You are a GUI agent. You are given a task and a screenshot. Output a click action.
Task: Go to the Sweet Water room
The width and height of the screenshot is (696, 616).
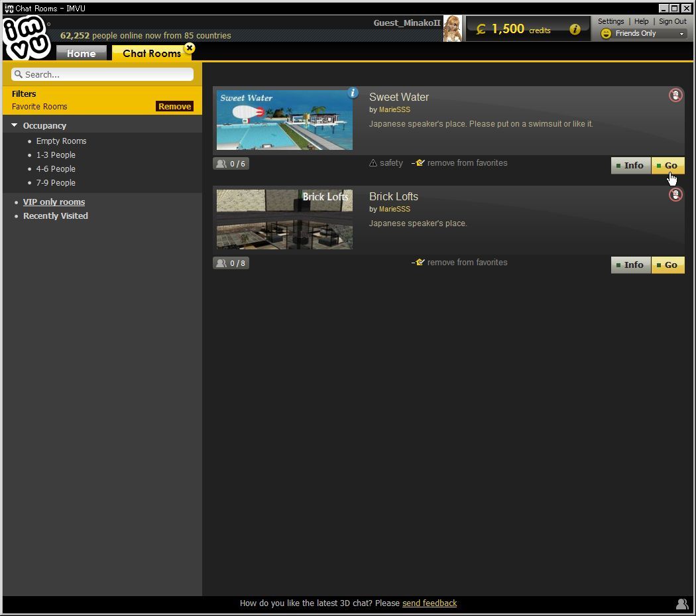tap(667, 166)
